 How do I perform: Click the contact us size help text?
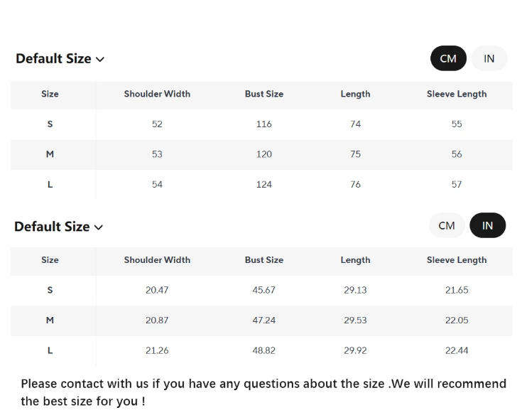click(x=263, y=392)
